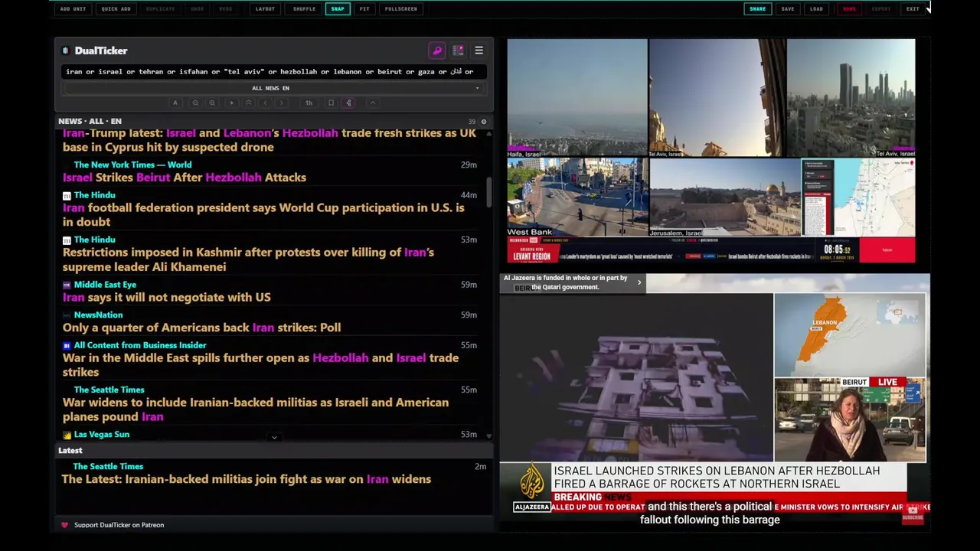Click the LOAD button in top bar
This screenshot has width=980, height=551.
[817, 8]
